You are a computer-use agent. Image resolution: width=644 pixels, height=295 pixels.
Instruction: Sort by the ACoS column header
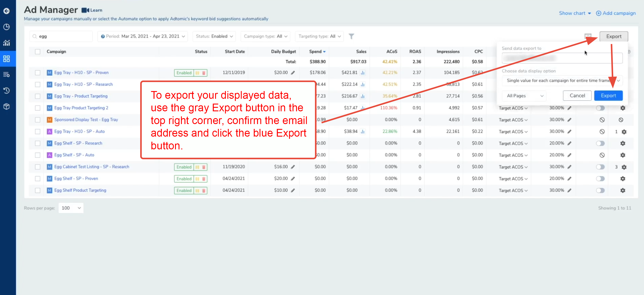(x=392, y=52)
